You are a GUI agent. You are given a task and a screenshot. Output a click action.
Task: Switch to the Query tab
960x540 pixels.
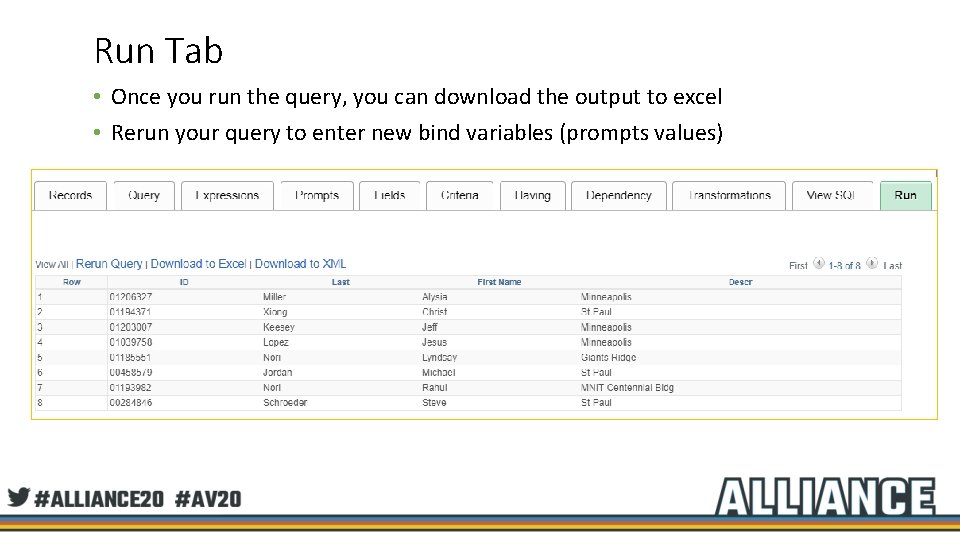pyautogui.click(x=144, y=195)
